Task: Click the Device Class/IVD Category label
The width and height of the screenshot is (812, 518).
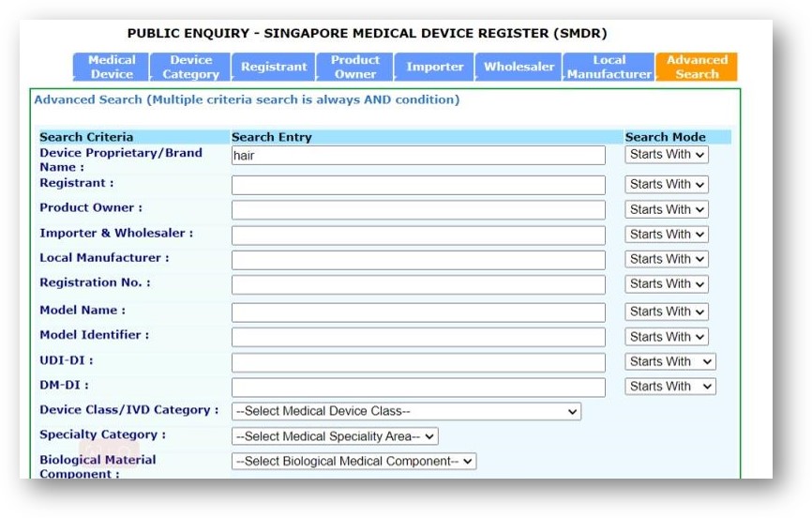Action: tap(129, 410)
